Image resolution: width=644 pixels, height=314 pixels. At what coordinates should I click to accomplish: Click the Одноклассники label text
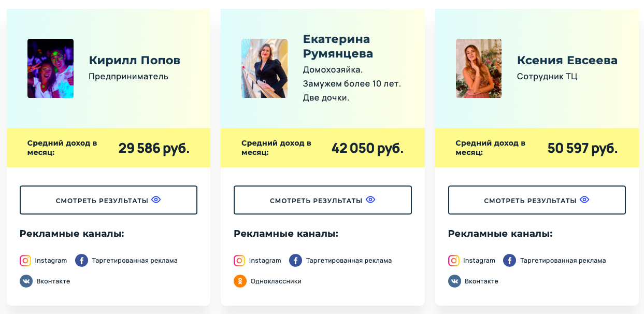276,281
